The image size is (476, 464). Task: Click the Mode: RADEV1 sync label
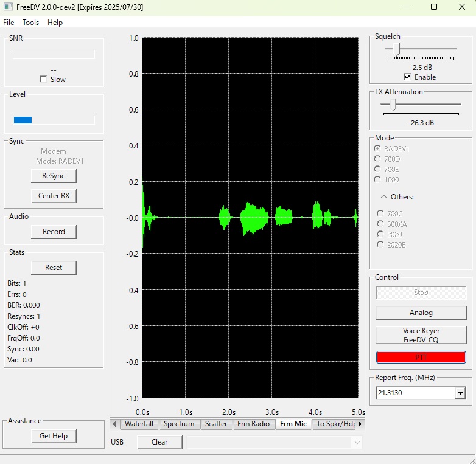tap(60, 161)
